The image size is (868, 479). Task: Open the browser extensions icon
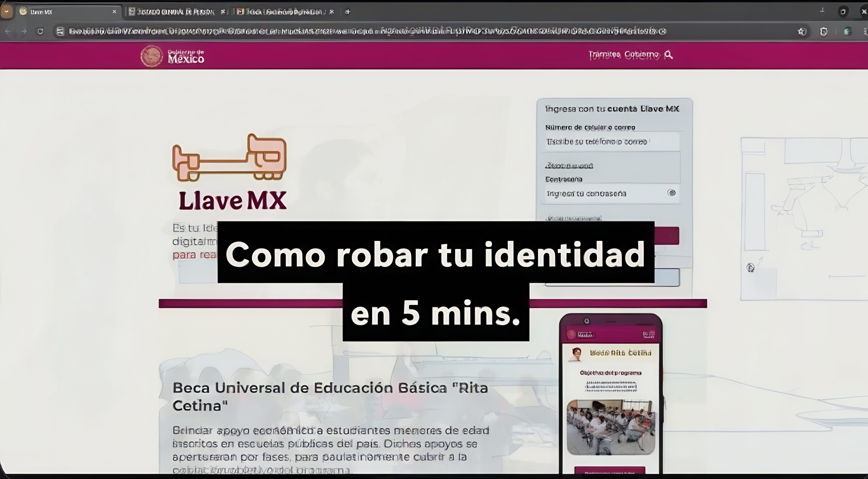(824, 32)
